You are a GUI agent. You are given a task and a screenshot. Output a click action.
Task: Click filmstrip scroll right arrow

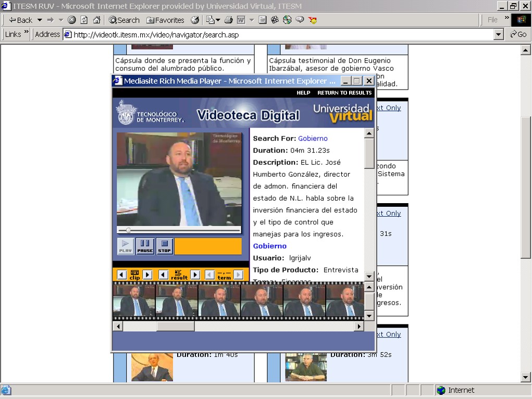(359, 327)
